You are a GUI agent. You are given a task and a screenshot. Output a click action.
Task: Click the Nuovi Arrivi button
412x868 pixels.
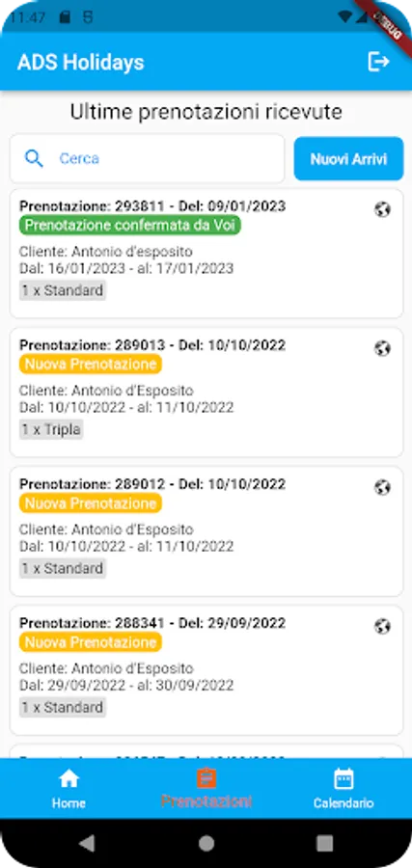348,159
